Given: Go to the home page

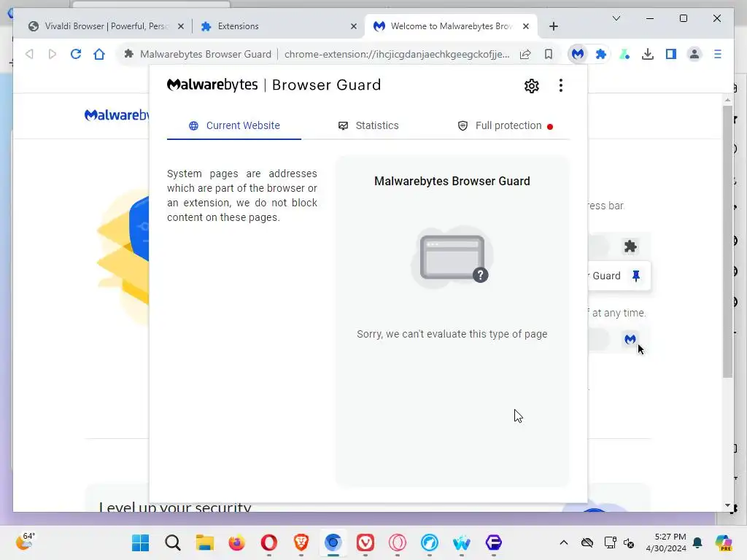Looking at the screenshot, I should [x=99, y=54].
